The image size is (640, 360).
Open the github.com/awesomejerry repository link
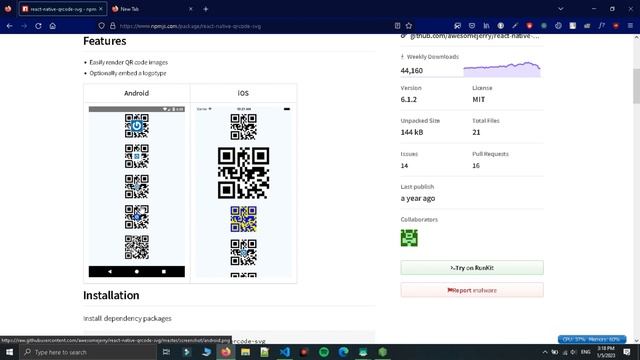point(474,36)
